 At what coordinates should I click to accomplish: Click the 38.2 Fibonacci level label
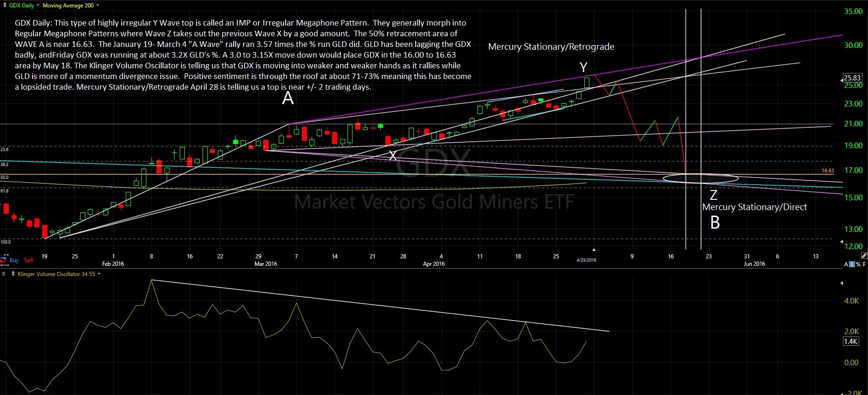click(x=4, y=165)
